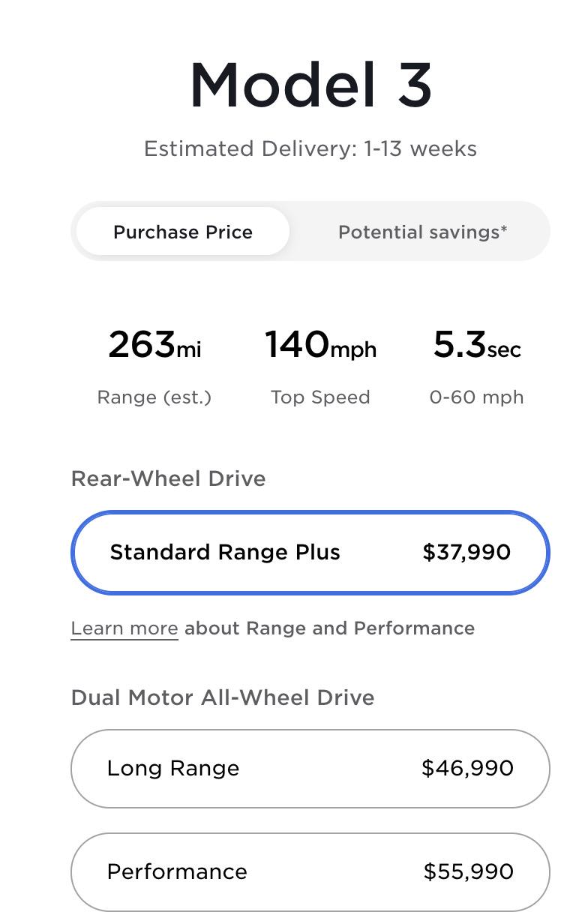The height and width of the screenshot is (924, 585).
Task: Switch to the Purchase Price tab
Action: (x=183, y=232)
